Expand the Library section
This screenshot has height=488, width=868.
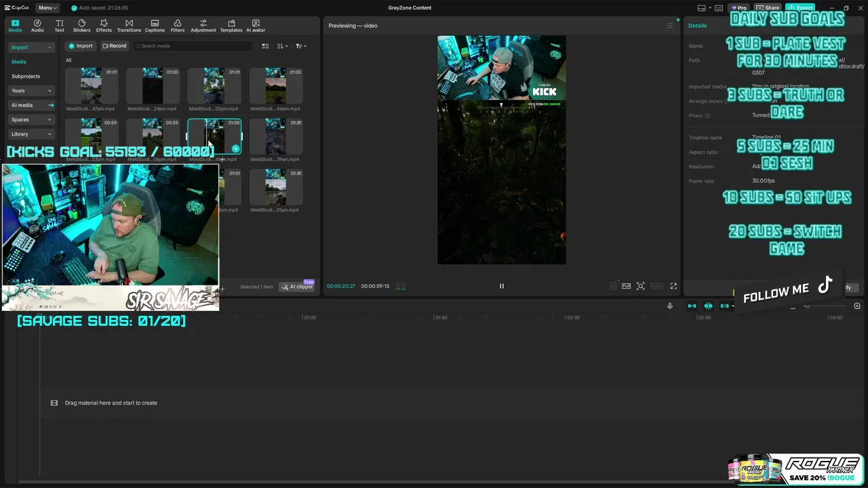click(x=31, y=134)
